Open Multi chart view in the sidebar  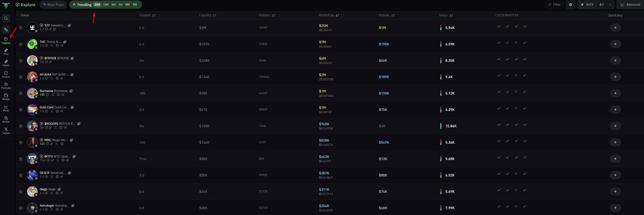click(6, 108)
